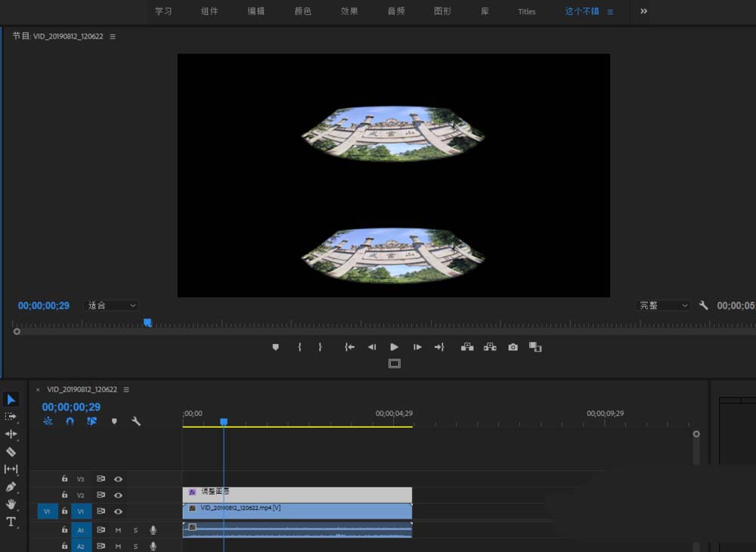Click the program monitor playhead marker
The height and width of the screenshot is (552, 756).
(x=147, y=323)
